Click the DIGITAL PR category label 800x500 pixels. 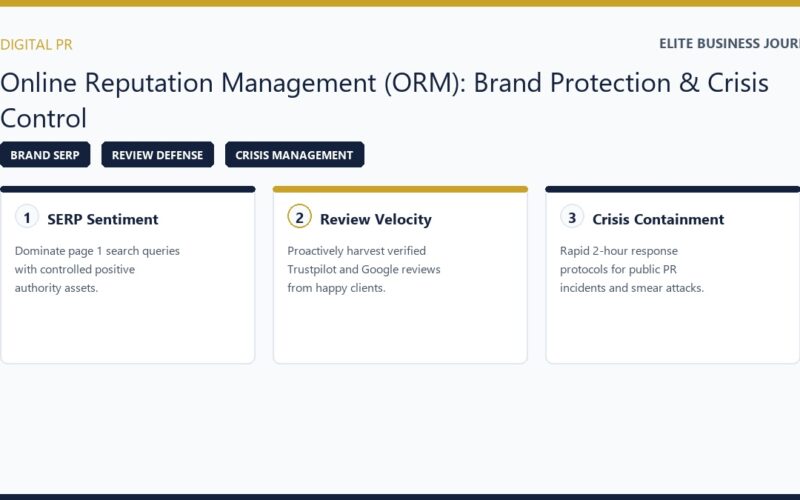coord(36,45)
